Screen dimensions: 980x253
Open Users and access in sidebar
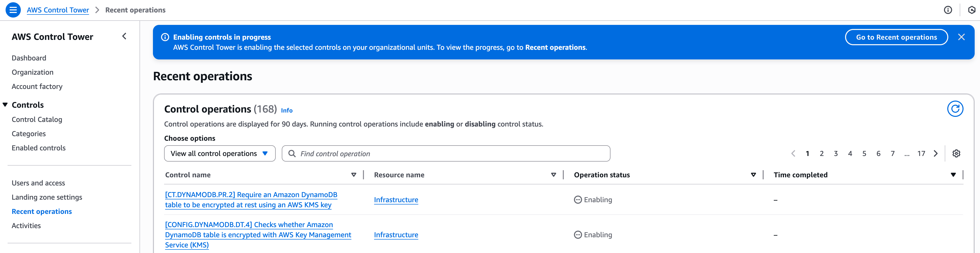tap(39, 183)
